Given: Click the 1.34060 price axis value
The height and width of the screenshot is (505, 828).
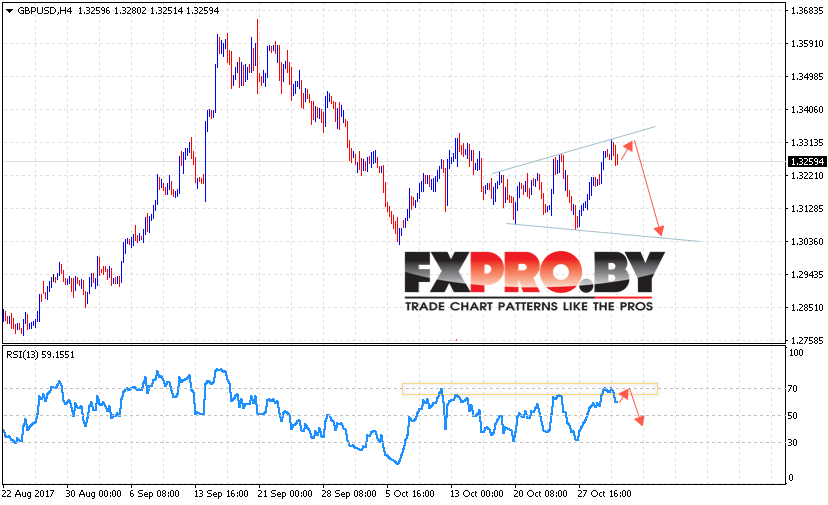Looking at the screenshot, I should pyautogui.click(x=807, y=110).
